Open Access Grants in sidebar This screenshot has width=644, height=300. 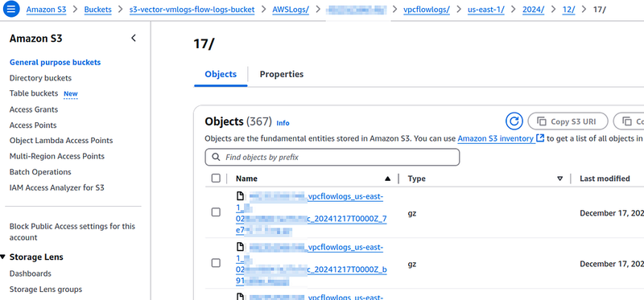point(34,109)
